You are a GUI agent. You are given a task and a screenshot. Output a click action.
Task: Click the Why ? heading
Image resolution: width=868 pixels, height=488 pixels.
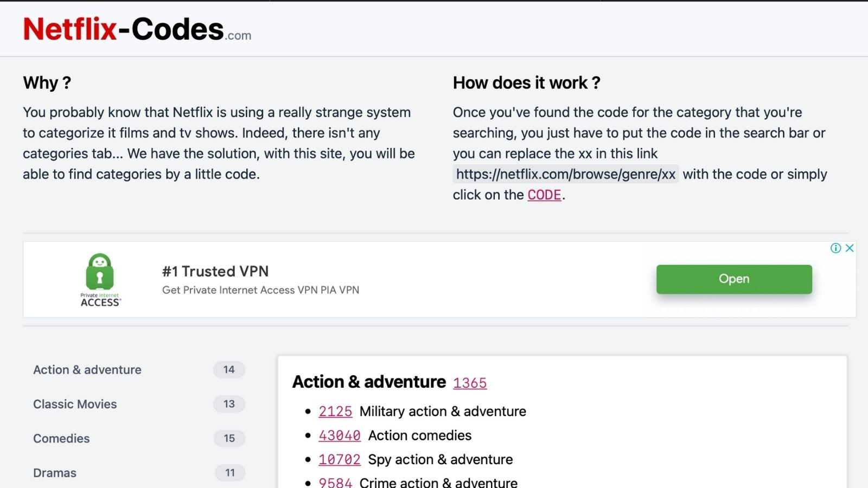[x=47, y=83]
